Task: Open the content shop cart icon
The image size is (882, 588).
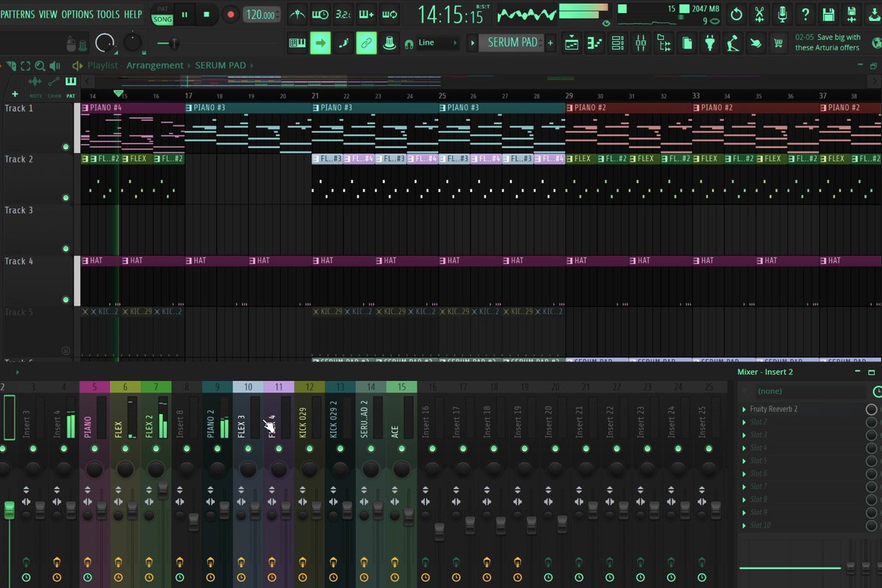Action: pos(778,43)
